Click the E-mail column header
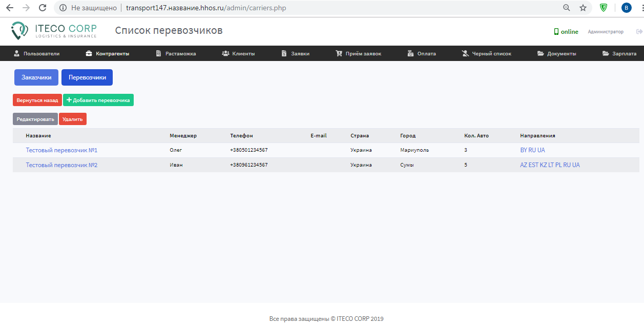 (318, 136)
